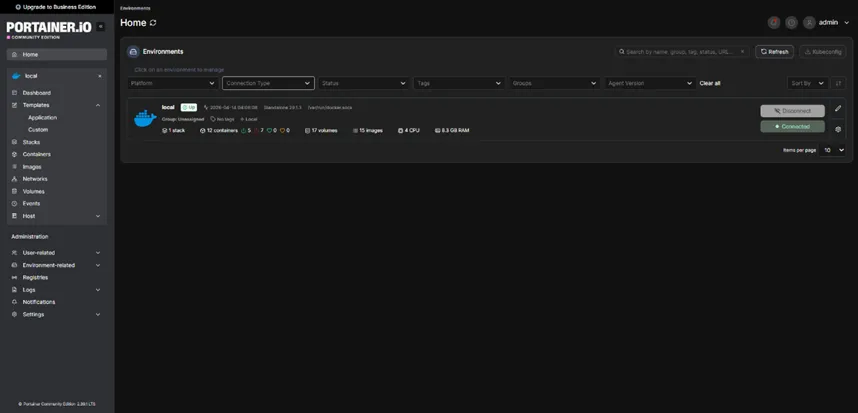The image size is (858, 413).
Task: Click the Connected status button
Action: pos(792,126)
